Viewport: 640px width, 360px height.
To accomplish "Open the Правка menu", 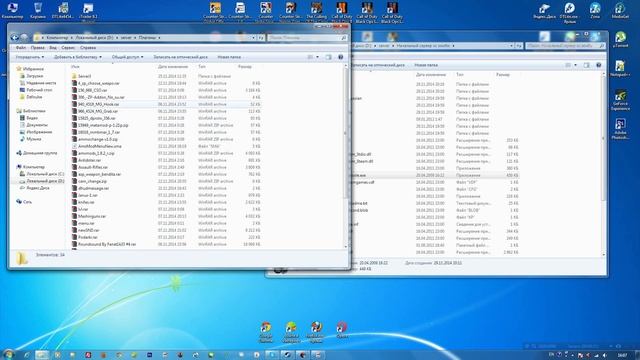I will [38, 48].
